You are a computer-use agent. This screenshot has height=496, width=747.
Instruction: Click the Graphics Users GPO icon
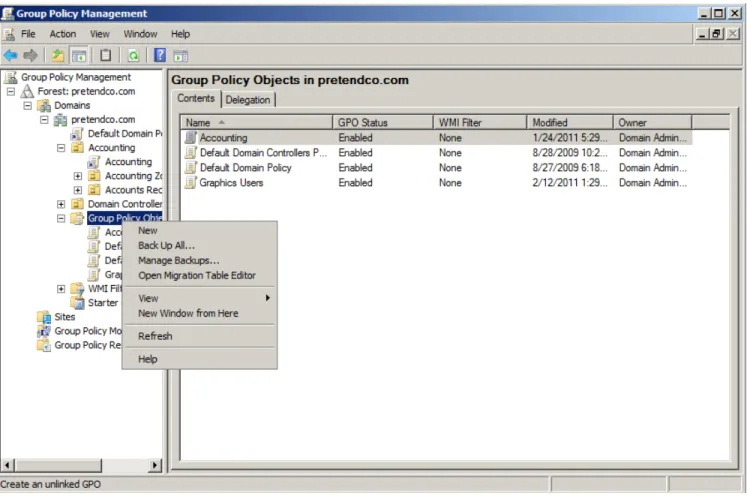click(x=191, y=182)
